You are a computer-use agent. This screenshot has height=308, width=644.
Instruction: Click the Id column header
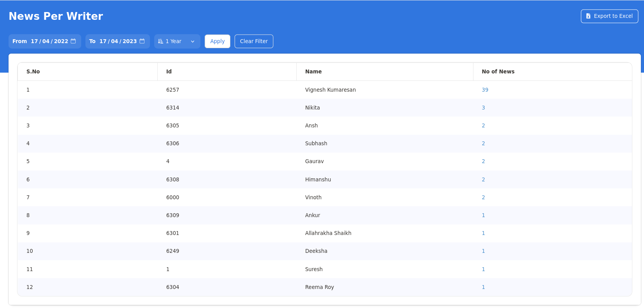click(x=169, y=71)
